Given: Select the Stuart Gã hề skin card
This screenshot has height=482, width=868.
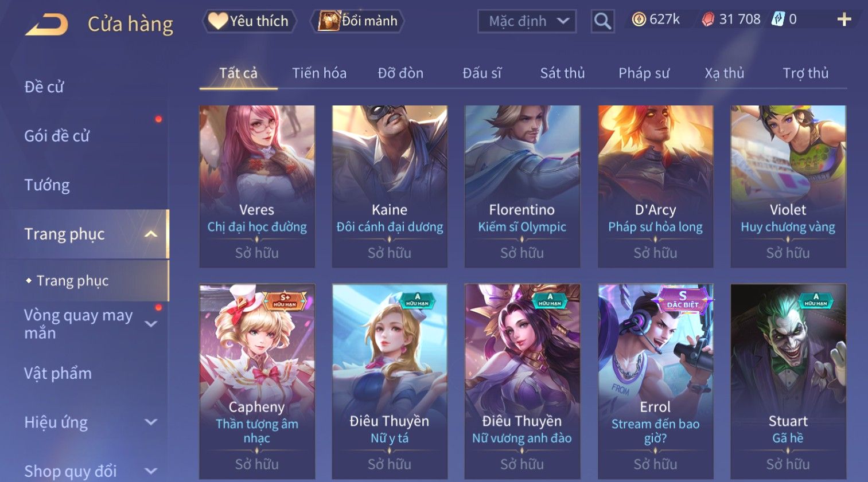Looking at the screenshot, I should [x=788, y=381].
